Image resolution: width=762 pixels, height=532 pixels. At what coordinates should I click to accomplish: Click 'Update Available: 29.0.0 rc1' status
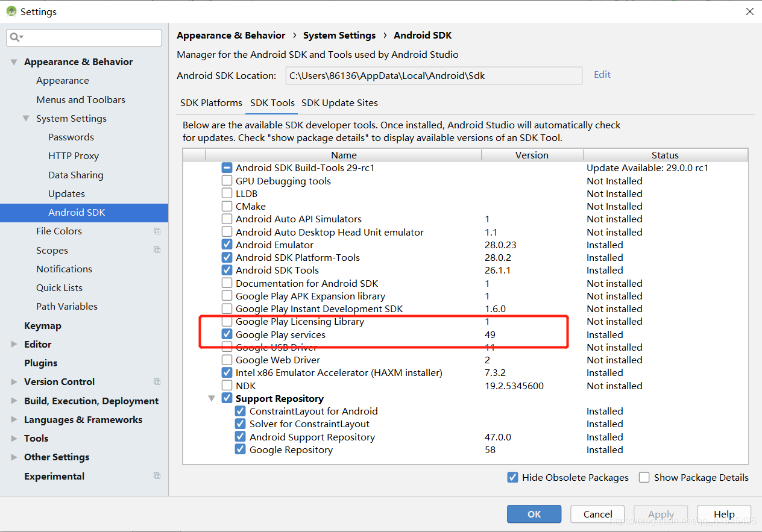[x=647, y=168]
